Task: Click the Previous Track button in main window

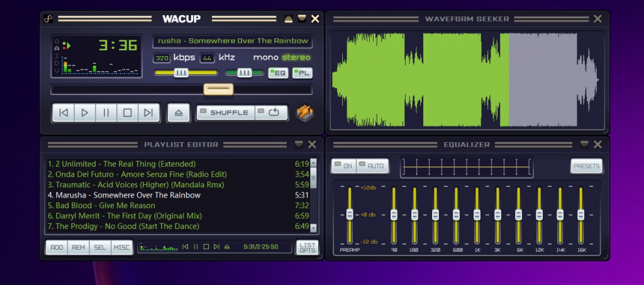Action: (63, 113)
